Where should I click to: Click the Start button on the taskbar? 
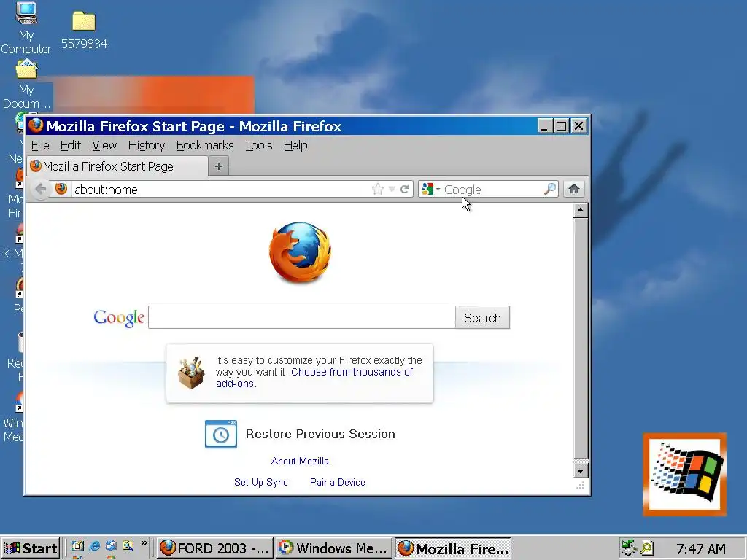pos(31,548)
